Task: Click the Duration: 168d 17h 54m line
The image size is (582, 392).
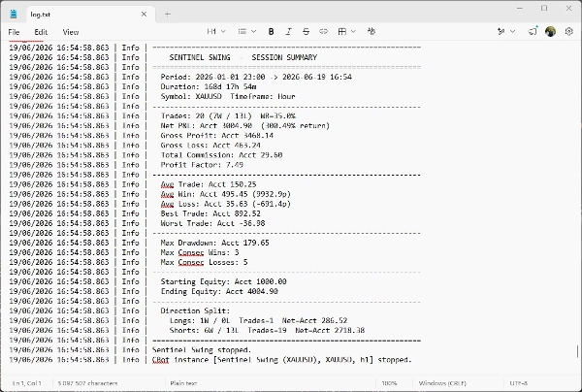Action: 209,86
